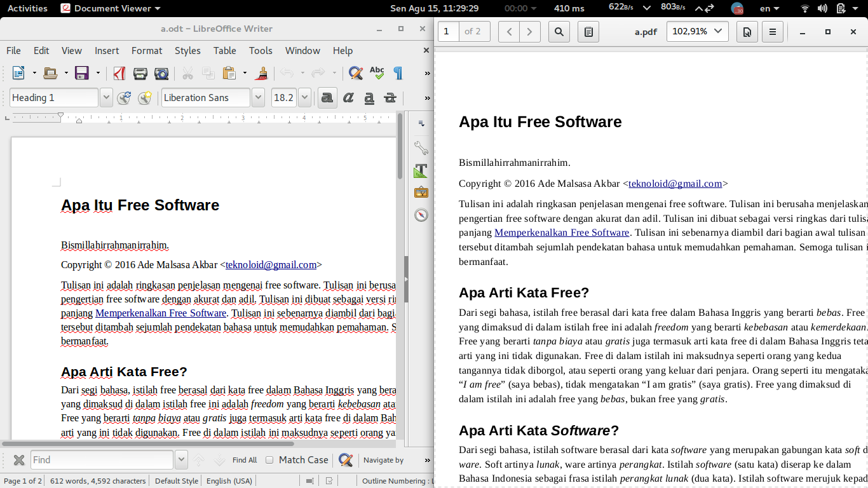
Task: Run spelling check with the Abc icon
Action: 377,73
